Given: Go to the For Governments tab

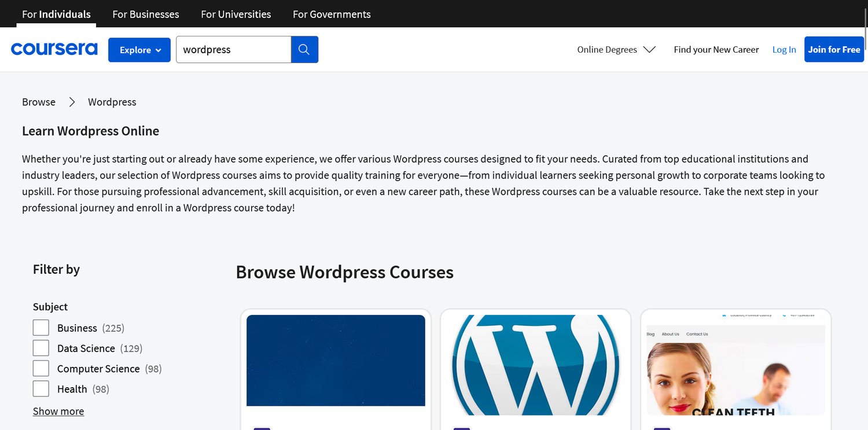Looking at the screenshot, I should pyautogui.click(x=332, y=14).
